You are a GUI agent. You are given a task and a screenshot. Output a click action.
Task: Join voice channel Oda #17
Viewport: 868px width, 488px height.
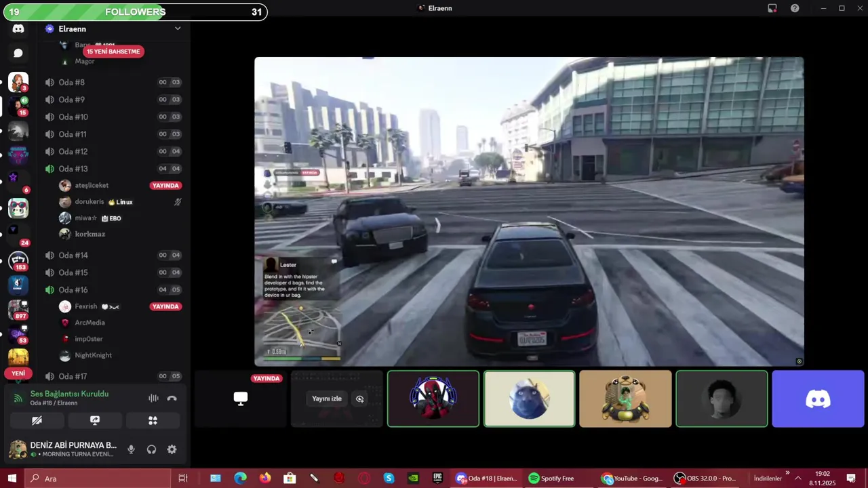[113, 376]
